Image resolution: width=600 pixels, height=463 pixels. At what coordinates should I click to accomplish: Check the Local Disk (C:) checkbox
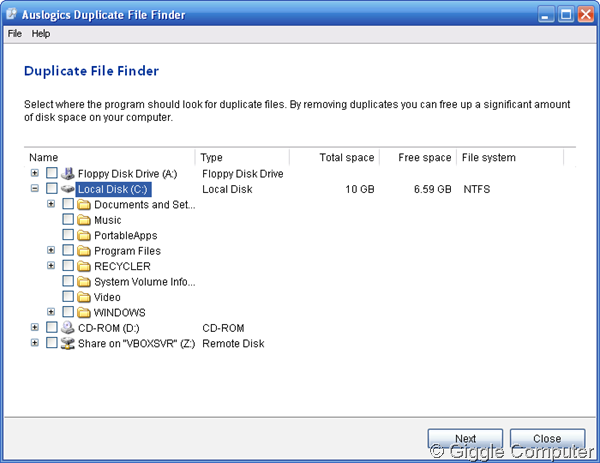click(x=52, y=188)
